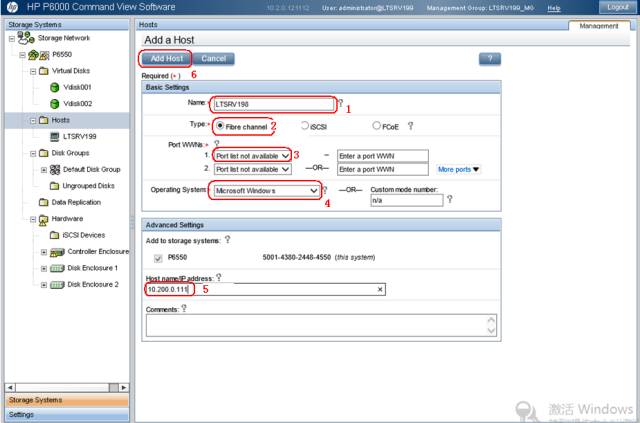Click the Cancel button
This screenshot has width=640, height=423.
coord(213,59)
